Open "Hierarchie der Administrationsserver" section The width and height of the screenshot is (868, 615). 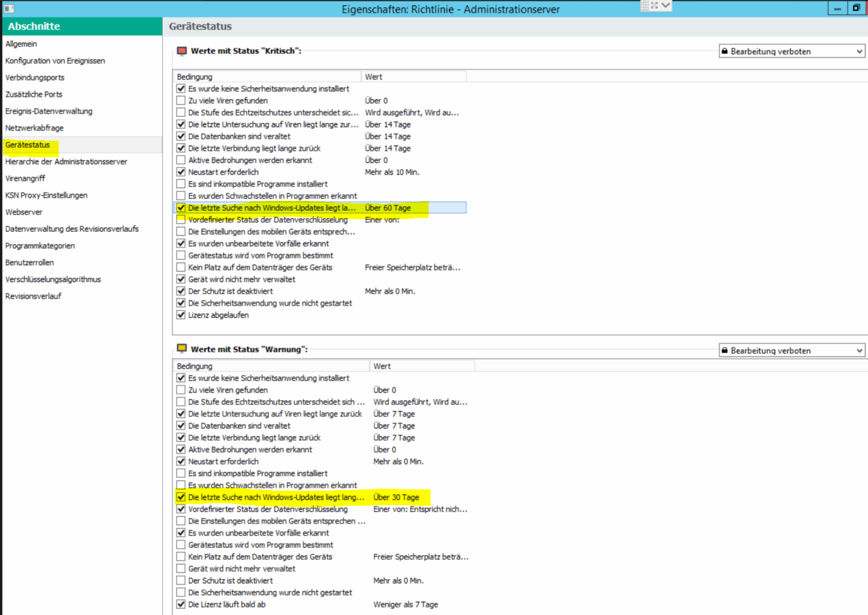pos(66,162)
